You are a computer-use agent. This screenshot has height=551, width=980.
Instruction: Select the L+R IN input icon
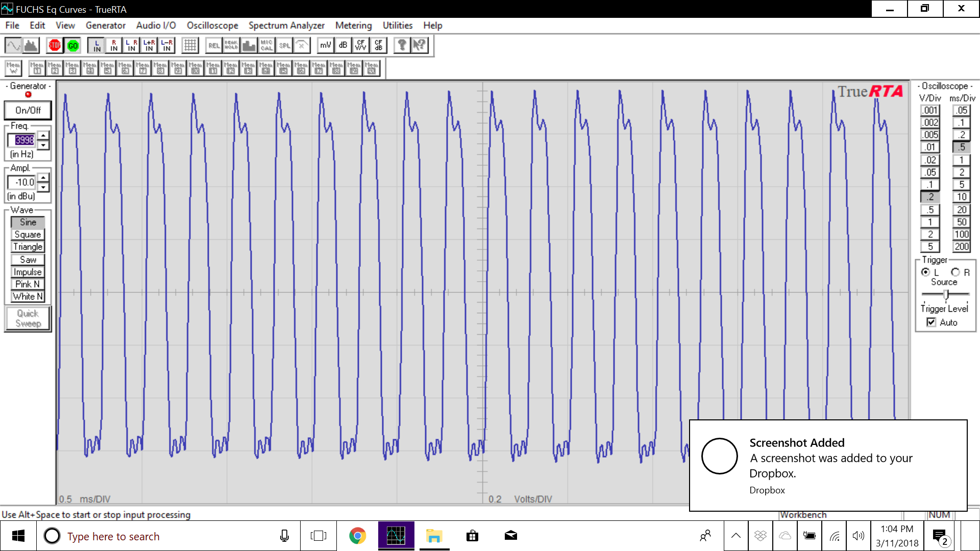point(149,45)
